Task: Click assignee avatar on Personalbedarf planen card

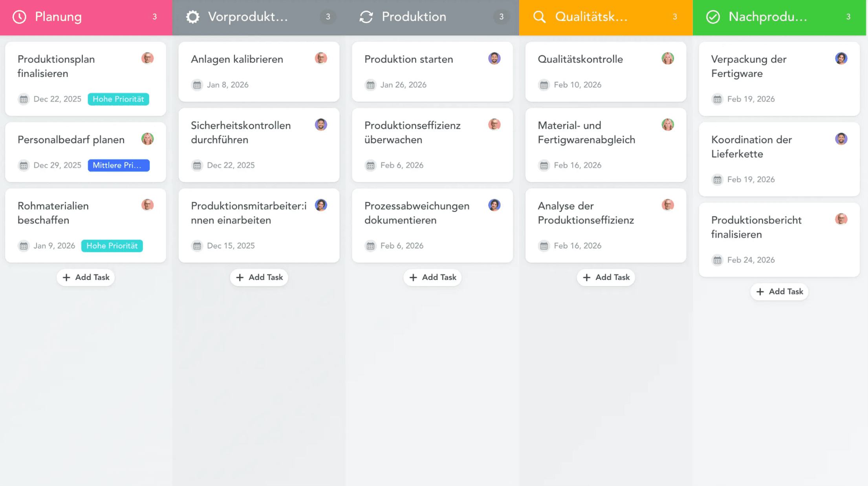Action: [x=147, y=139]
